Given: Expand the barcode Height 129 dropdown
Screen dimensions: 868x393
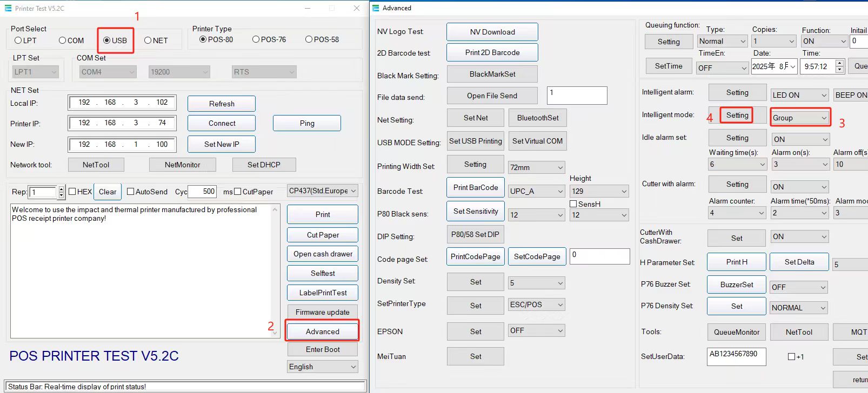Looking at the screenshot, I should pos(599,191).
